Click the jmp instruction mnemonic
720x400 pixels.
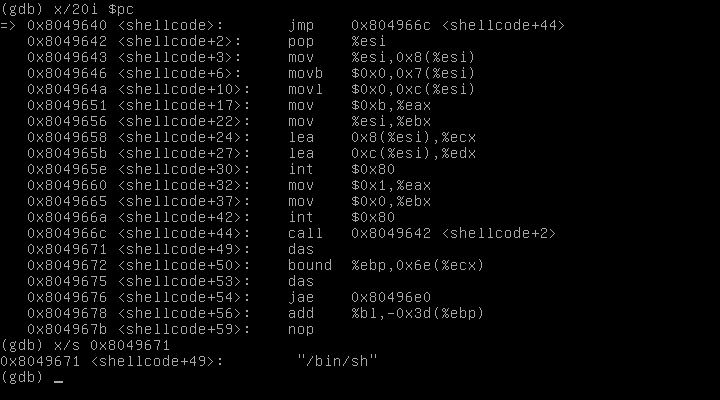tap(300, 26)
